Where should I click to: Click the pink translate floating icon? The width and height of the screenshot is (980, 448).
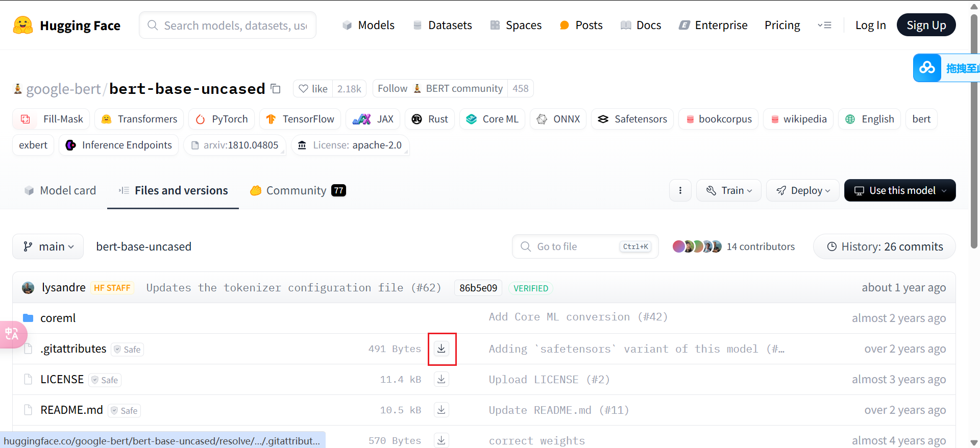[x=12, y=334]
